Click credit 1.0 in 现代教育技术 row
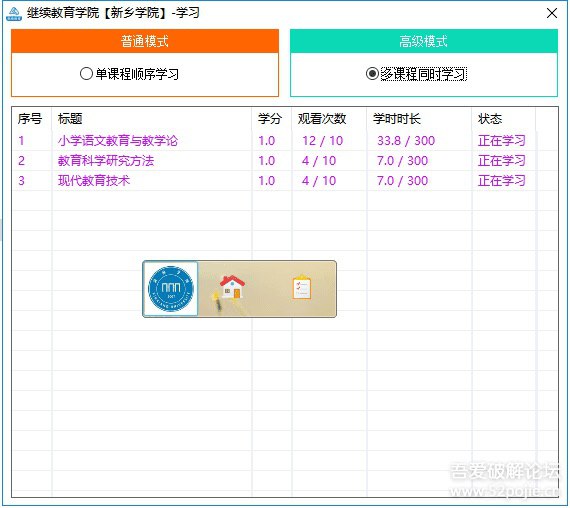Screen dimensions: 570x508 (x=267, y=181)
